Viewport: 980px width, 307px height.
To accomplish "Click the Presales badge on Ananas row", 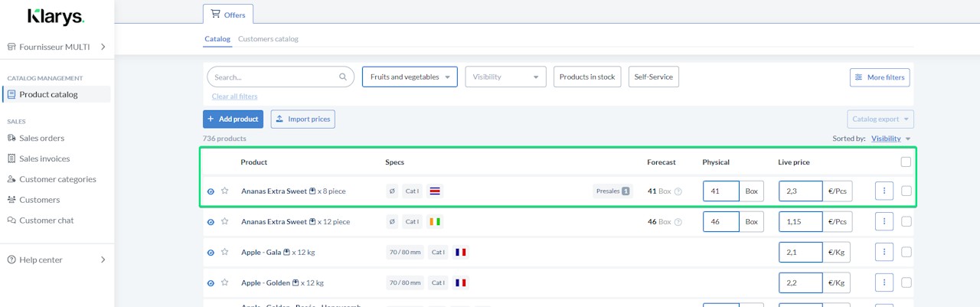I will point(612,191).
